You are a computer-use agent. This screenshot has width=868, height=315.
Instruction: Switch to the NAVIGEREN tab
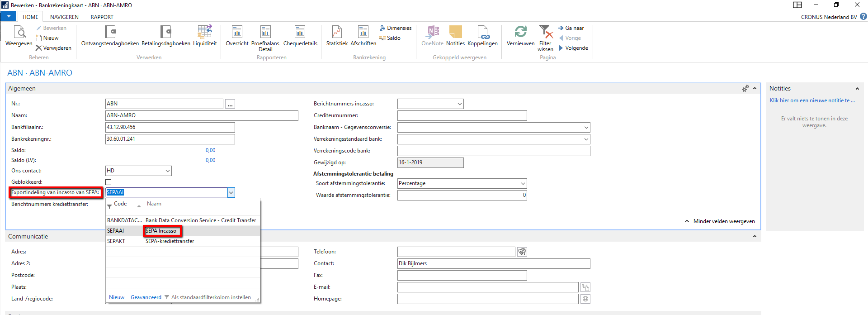coord(64,17)
